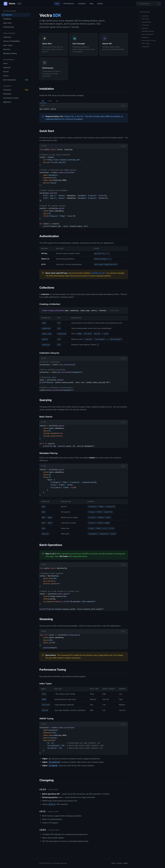Click info icon in Python requirements callout
This screenshot has height=868, width=165.
[43, 116]
